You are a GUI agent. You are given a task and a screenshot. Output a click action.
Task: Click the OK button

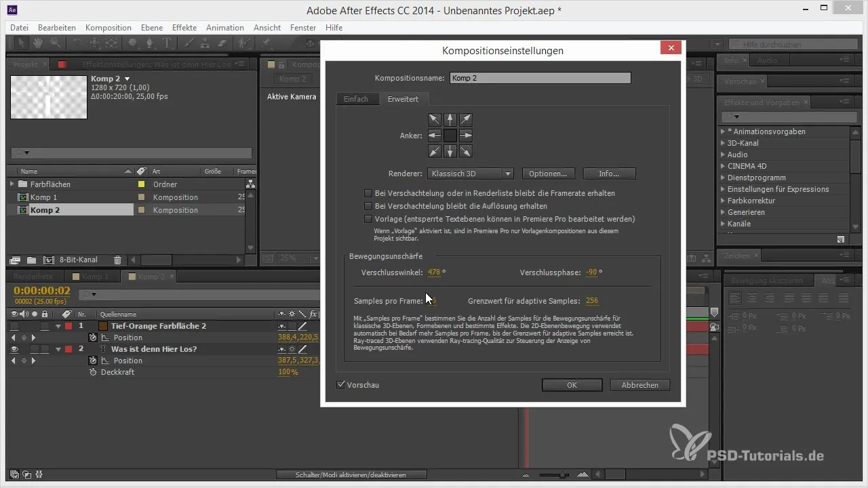point(572,385)
